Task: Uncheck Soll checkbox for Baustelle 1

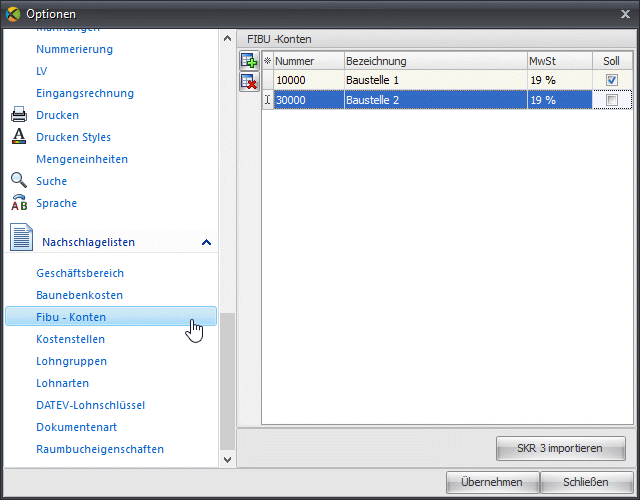Action: pyautogui.click(x=611, y=80)
